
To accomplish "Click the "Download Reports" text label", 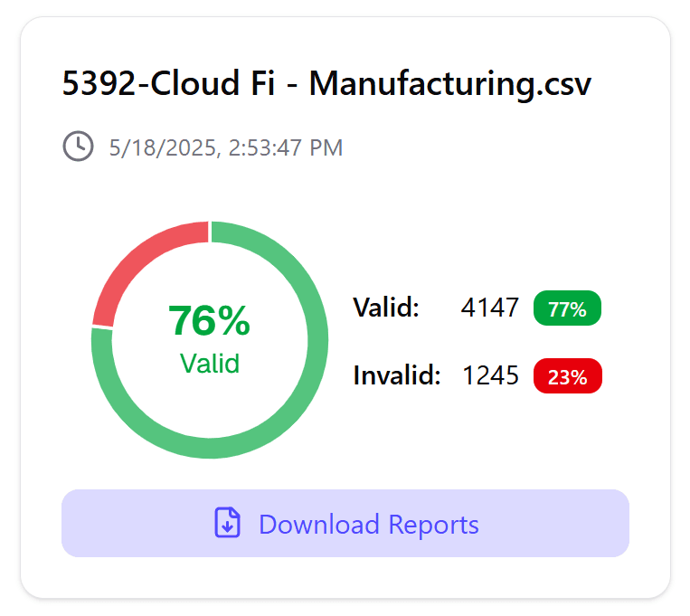I will pos(369,525).
